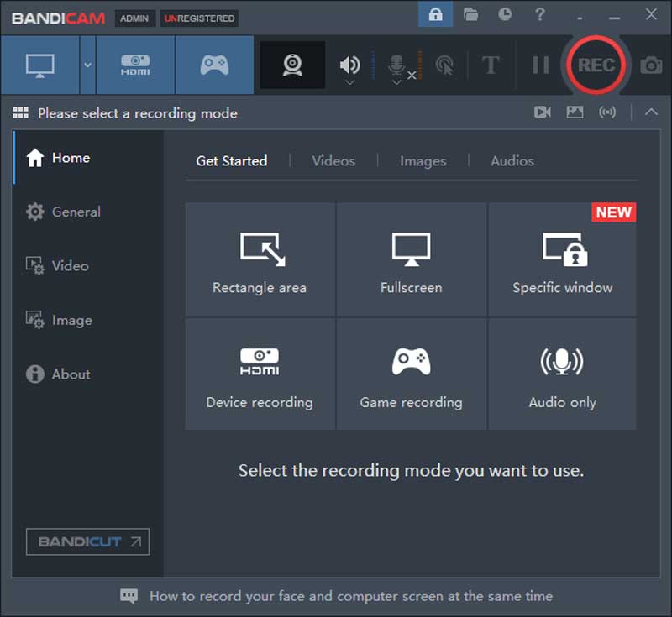
Task: Select HDMI device recording mode in toolbar
Action: (x=135, y=65)
